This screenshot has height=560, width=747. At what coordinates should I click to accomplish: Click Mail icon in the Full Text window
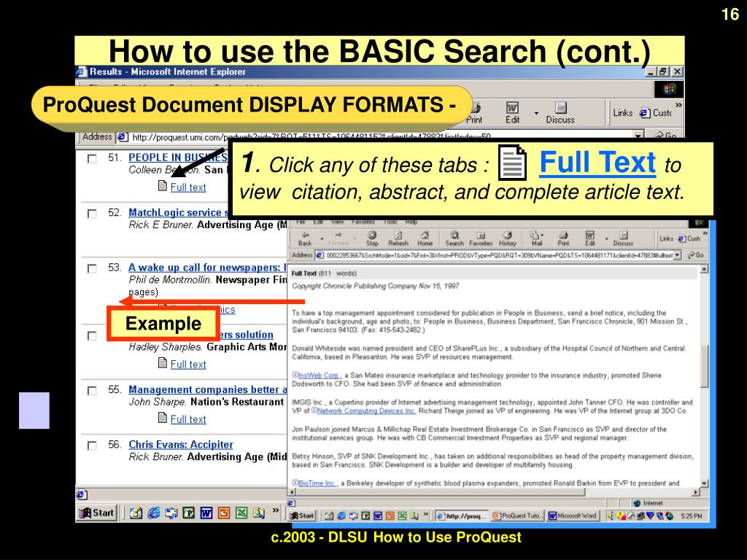[x=536, y=238]
